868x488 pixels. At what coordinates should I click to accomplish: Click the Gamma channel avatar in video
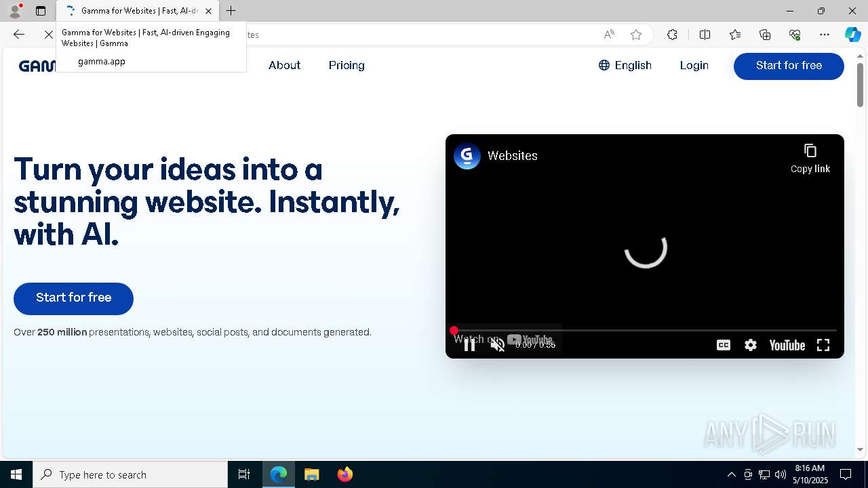point(467,156)
